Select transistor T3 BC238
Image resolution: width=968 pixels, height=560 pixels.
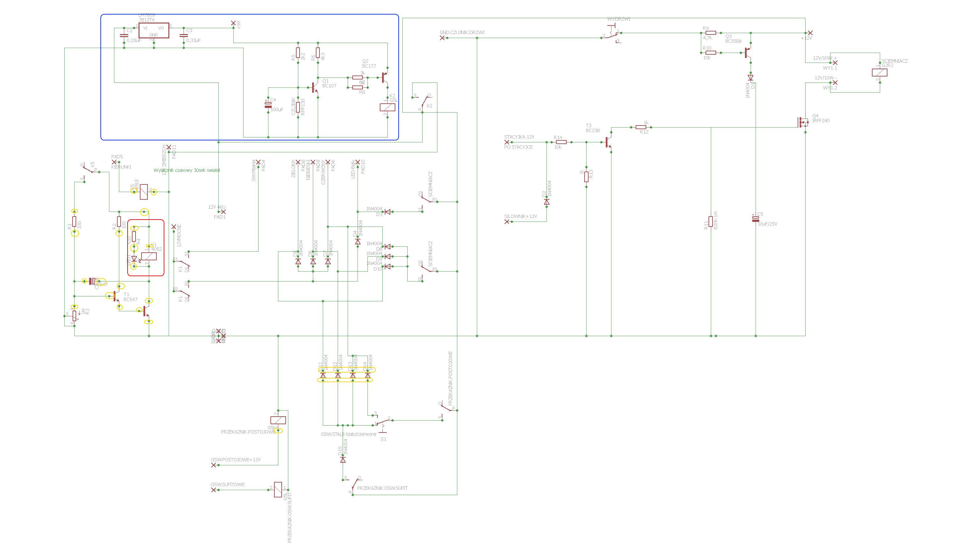pos(608,142)
